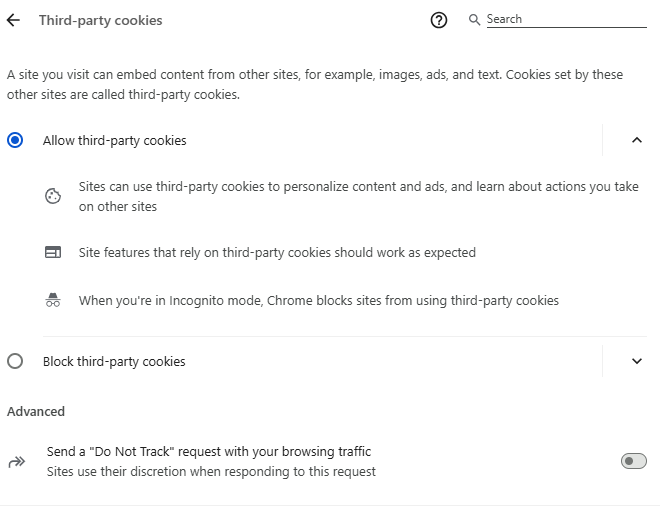Click the cookie icon beside personalization text

pyautogui.click(x=54, y=196)
